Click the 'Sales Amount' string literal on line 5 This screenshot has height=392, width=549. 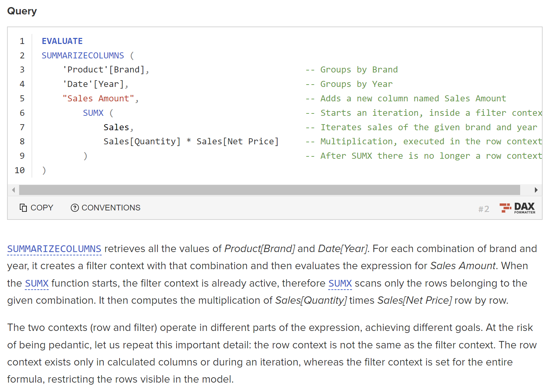(98, 98)
